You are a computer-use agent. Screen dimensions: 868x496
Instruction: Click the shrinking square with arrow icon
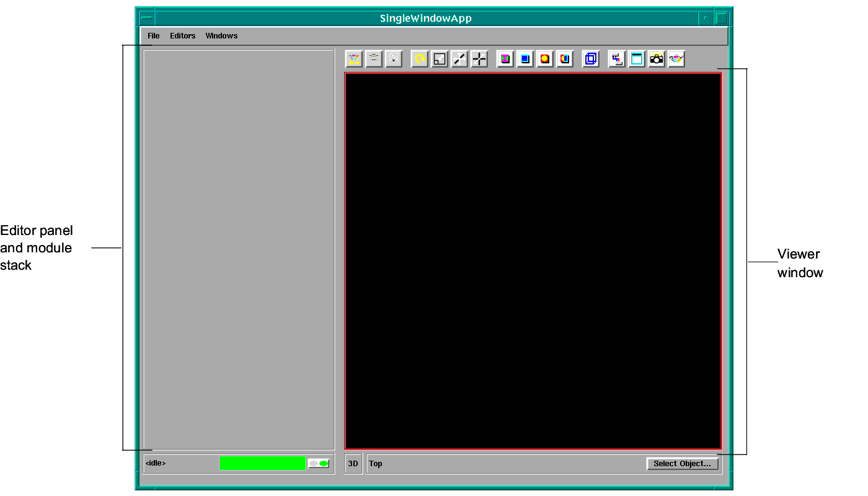coord(440,59)
